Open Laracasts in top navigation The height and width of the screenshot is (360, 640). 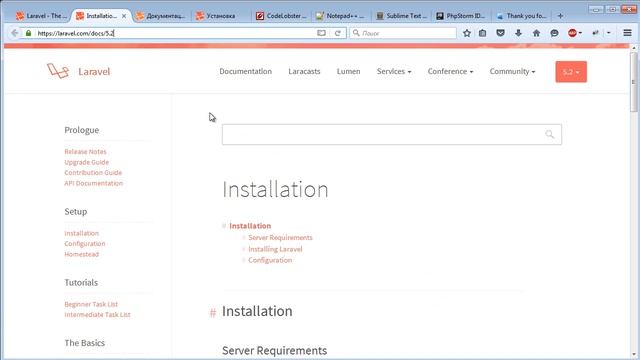click(304, 71)
